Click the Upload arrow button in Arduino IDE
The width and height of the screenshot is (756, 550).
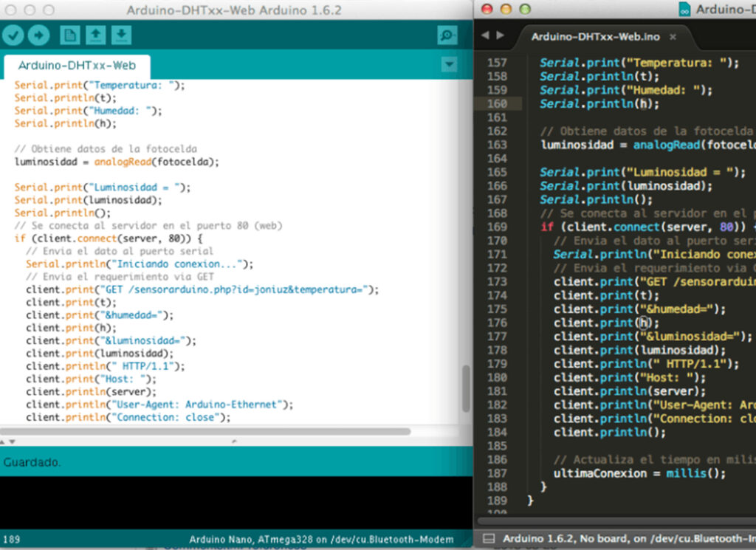pyautogui.click(x=38, y=35)
